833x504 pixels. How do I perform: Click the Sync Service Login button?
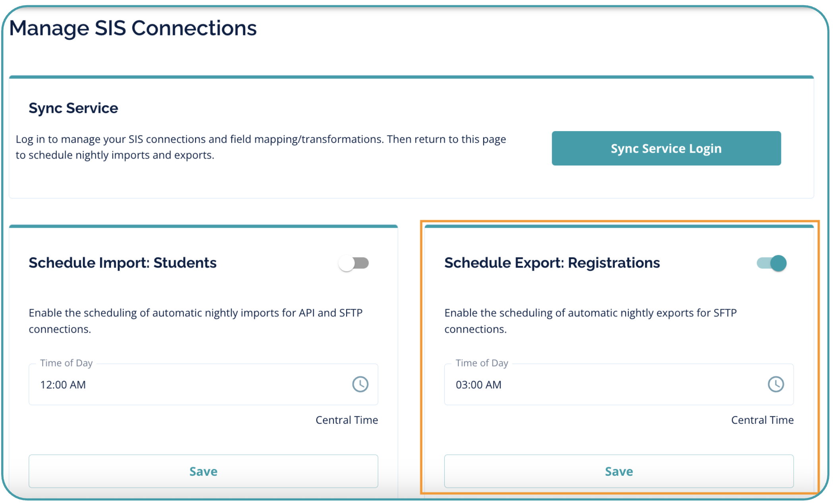pyautogui.click(x=666, y=148)
